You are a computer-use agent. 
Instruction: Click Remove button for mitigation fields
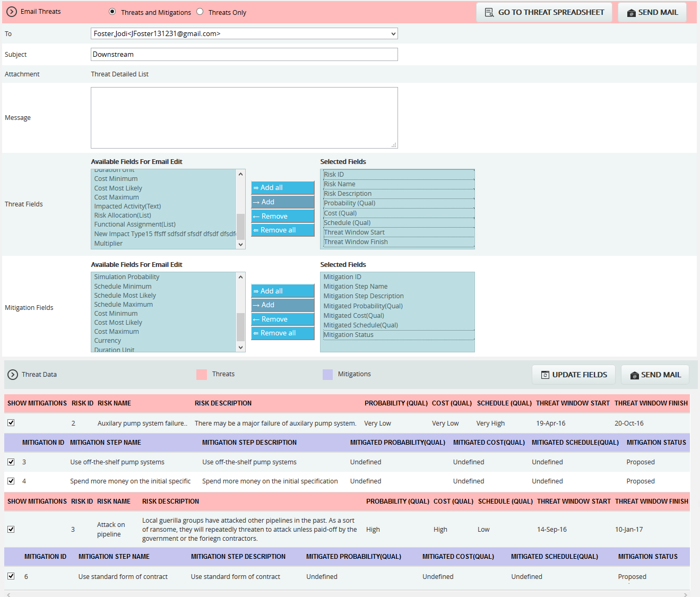pos(283,319)
